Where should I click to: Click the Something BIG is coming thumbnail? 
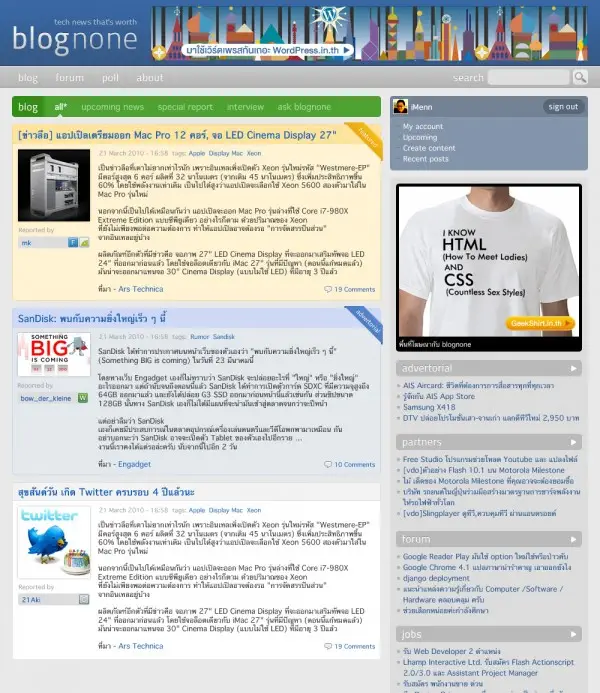(54, 354)
